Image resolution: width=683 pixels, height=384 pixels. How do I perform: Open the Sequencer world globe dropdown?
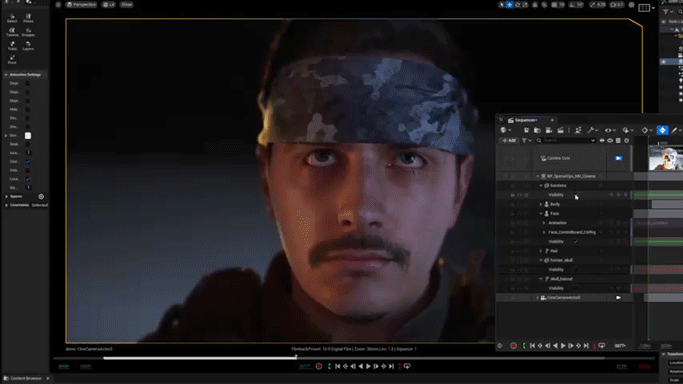(x=506, y=130)
